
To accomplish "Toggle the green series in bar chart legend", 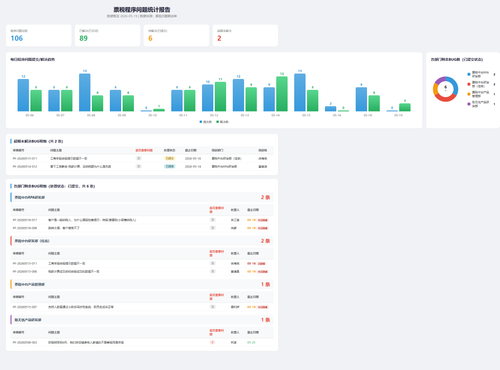I will tap(223, 122).
